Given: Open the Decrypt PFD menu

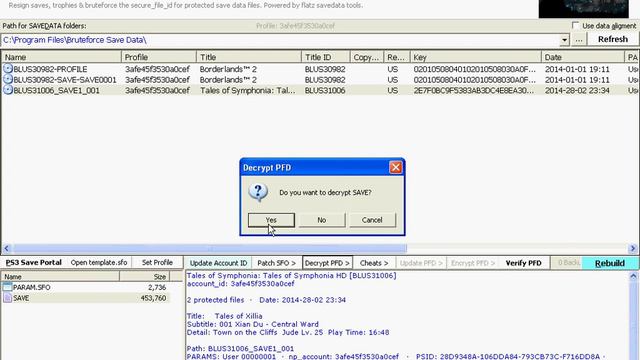Looking at the screenshot, I should pyautogui.click(x=327, y=263).
